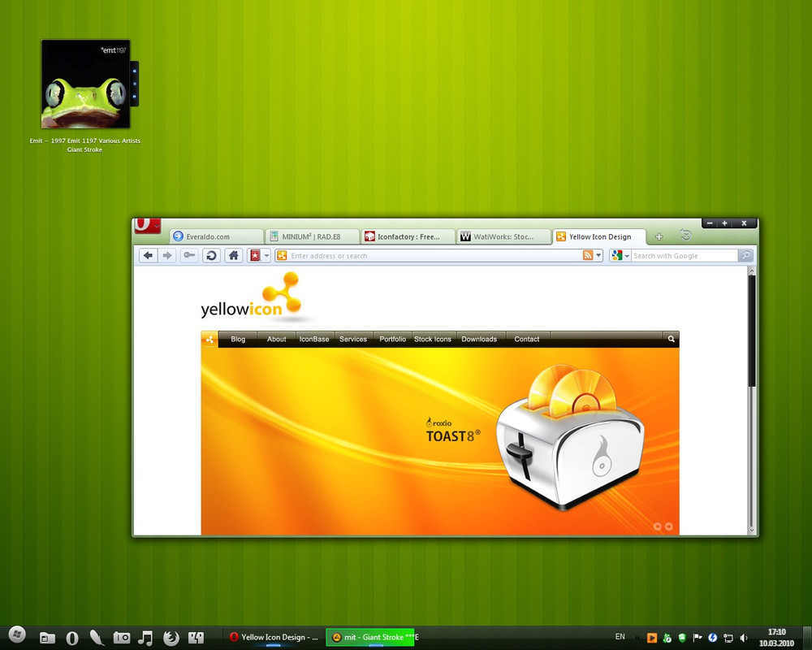The width and height of the screenshot is (812, 650).
Task: Click the red bookmarks star icon
Action: click(255, 256)
